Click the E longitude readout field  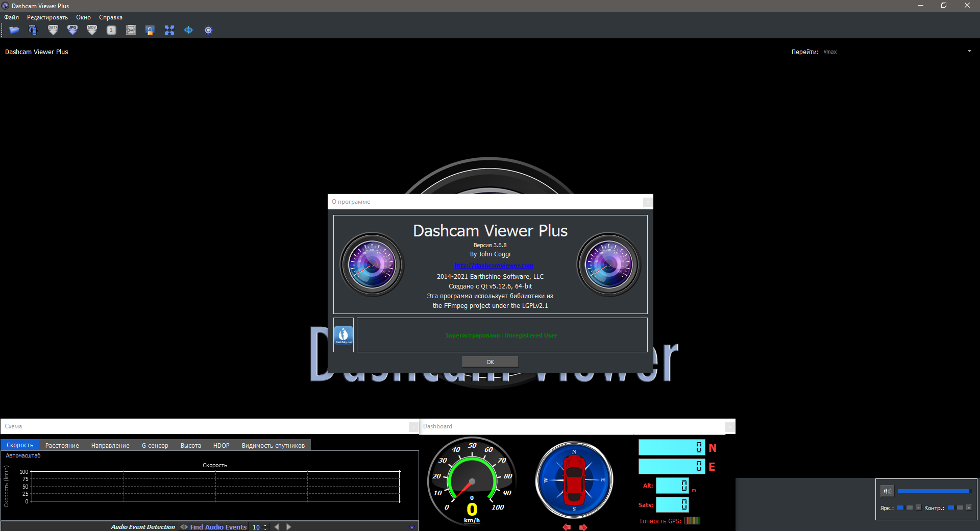pyautogui.click(x=671, y=466)
